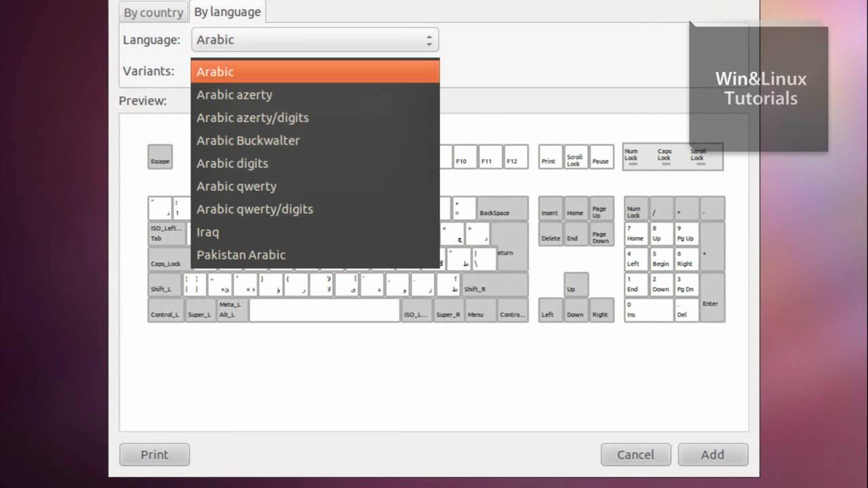Switch to the By country tab
This screenshot has width=868, height=488.
click(153, 12)
